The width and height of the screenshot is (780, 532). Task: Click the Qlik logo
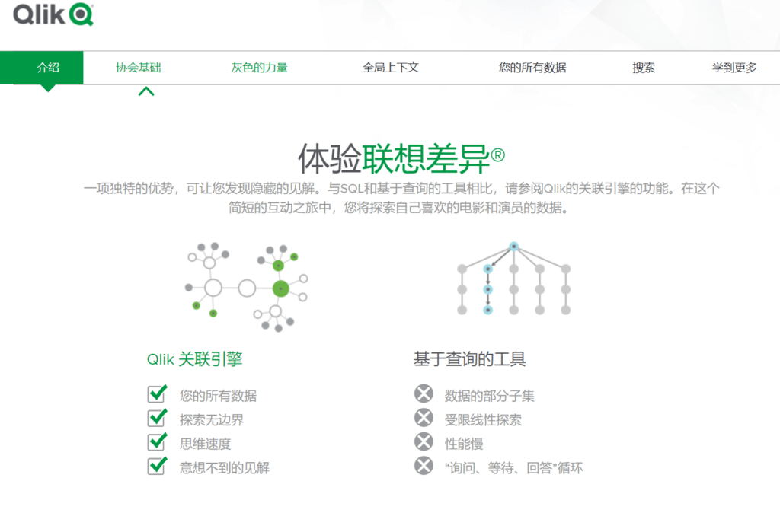point(53,14)
